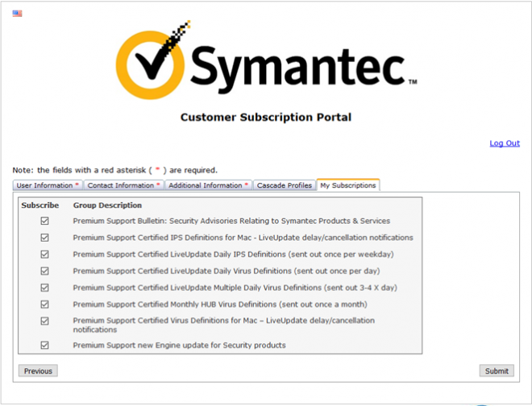Click the Customer Subscription Portal heading

pyautogui.click(x=266, y=118)
